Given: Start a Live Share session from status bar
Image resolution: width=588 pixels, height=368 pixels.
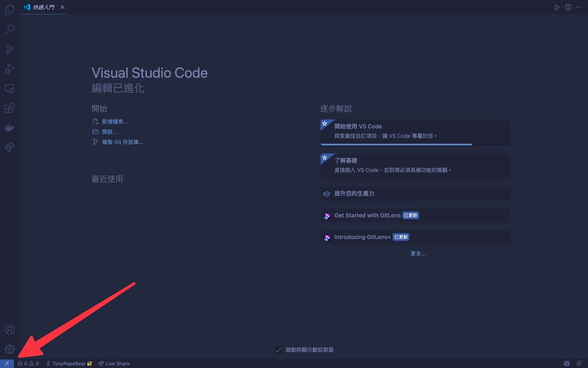Looking at the screenshot, I should coord(114,363).
